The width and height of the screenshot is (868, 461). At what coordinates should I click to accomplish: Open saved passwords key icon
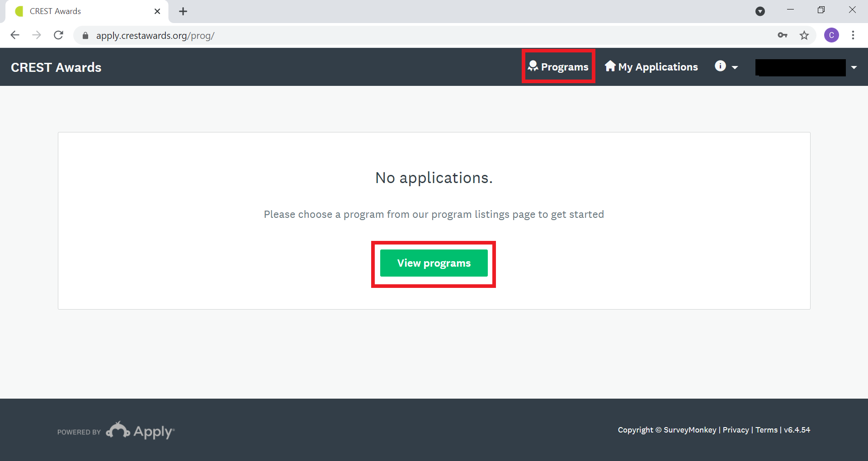tap(783, 35)
